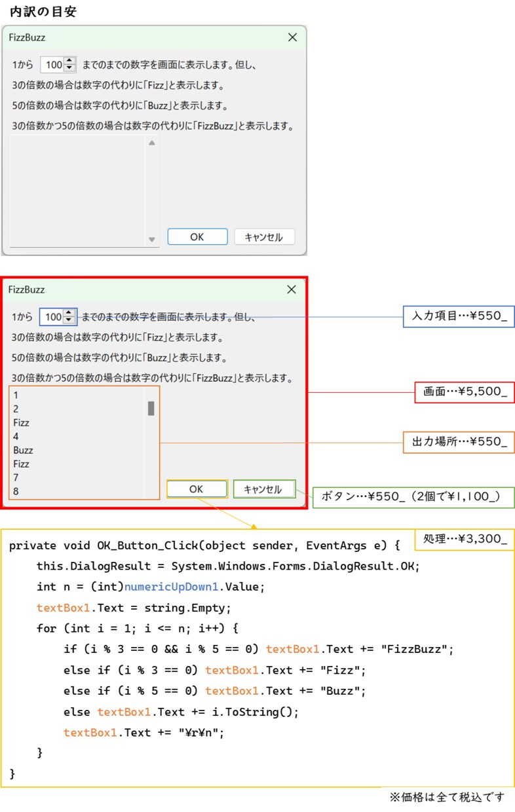This screenshot has width=515, height=812.
Task: Click scroll-up arrow of the empty output box
Action: pyautogui.click(x=152, y=142)
